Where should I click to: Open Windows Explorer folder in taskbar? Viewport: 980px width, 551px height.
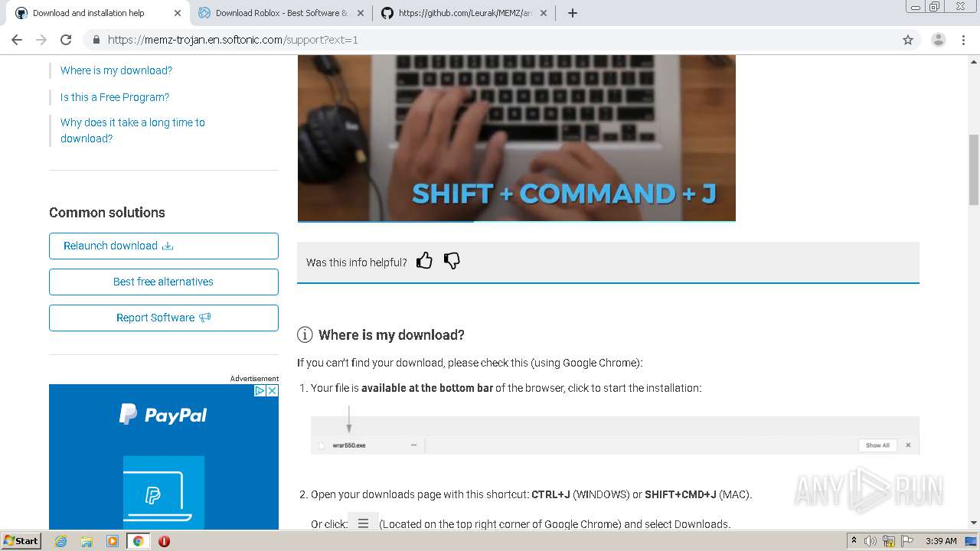pyautogui.click(x=87, y=541)
